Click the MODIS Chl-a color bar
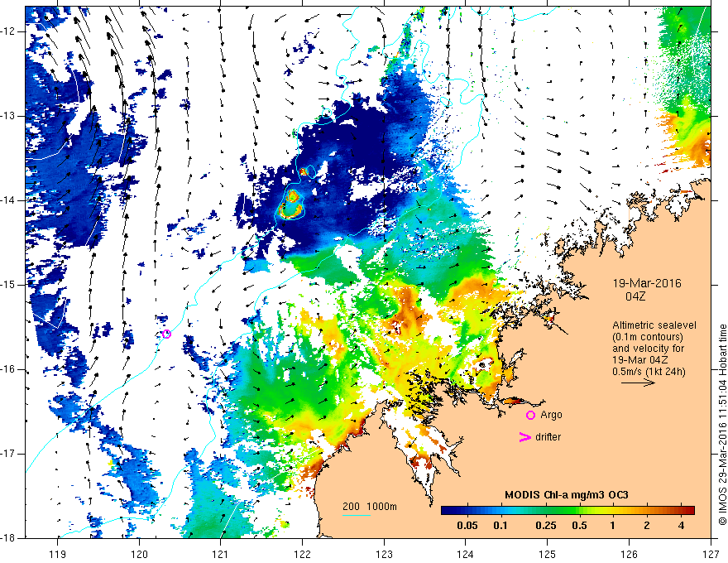728x563 pixels. [x=568, y=510]
